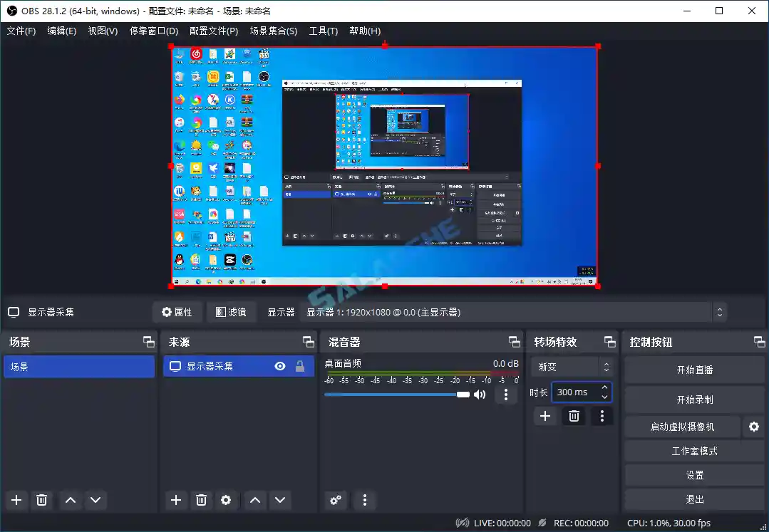Remove the current transition with trash icon

[x=574, y=416]
